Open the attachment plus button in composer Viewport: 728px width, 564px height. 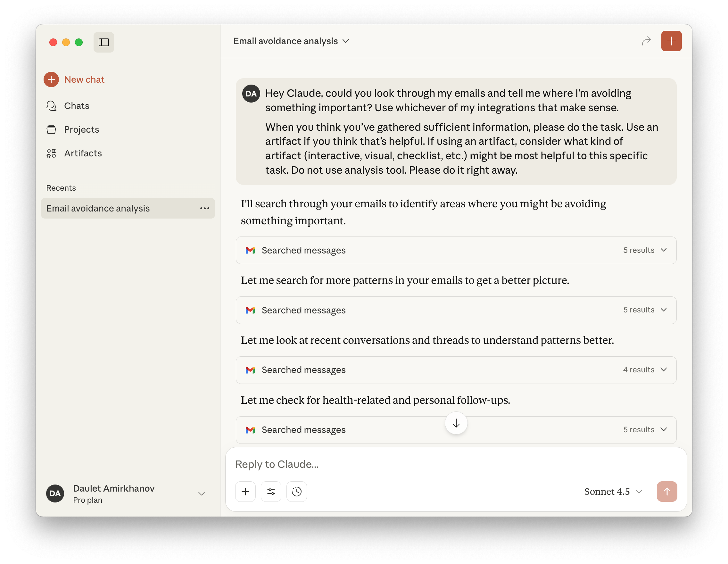pos(245,491)
